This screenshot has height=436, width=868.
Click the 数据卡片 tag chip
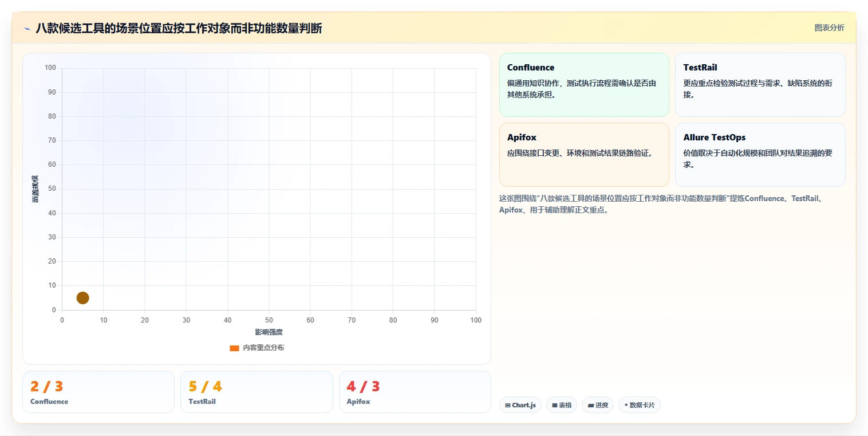coord(639,405)
